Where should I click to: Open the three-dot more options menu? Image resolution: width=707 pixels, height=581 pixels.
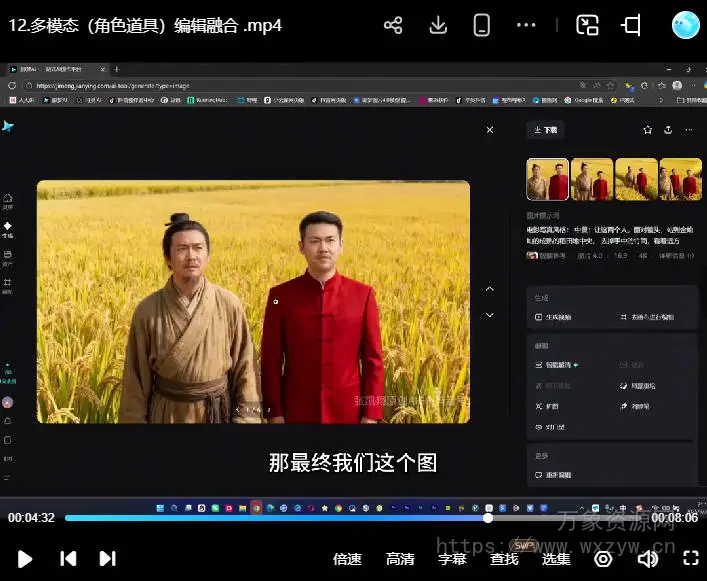click(526, 26)
